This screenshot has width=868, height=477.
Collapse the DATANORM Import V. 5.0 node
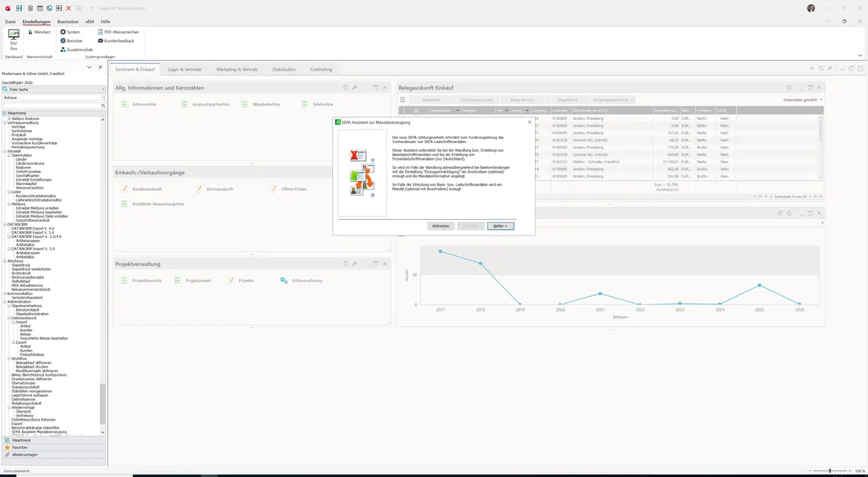click(9, 249)
